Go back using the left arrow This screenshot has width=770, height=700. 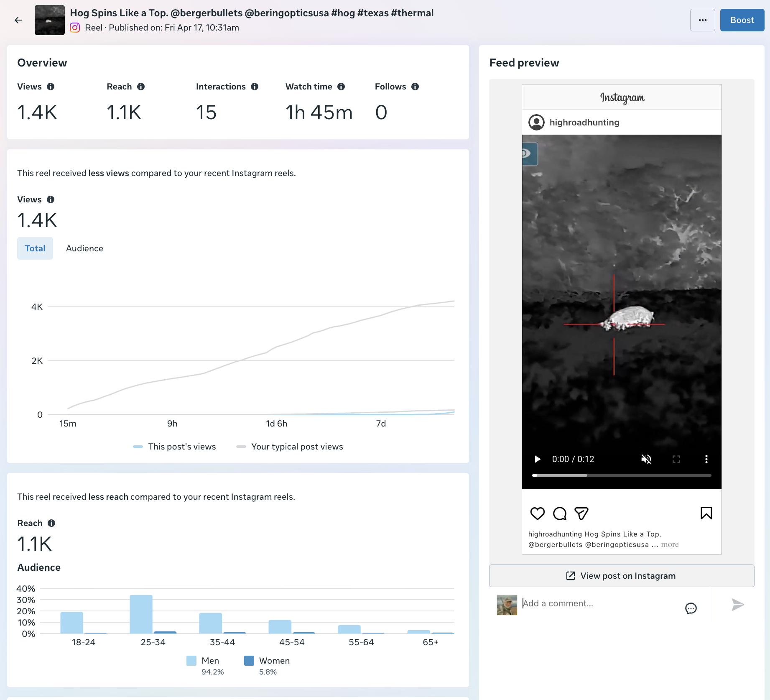point(18,20)
